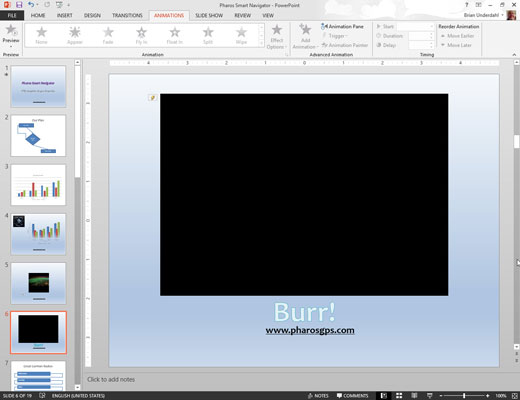Start the Slide Show from the status bar icon

pos(430,396)
